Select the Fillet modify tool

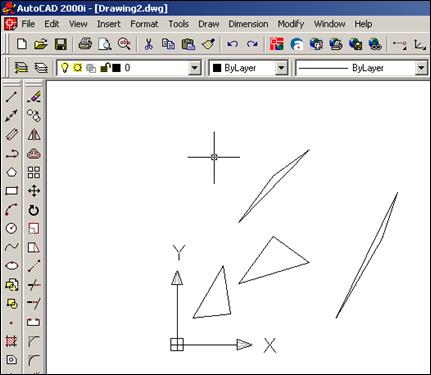[x=34, y=360]
